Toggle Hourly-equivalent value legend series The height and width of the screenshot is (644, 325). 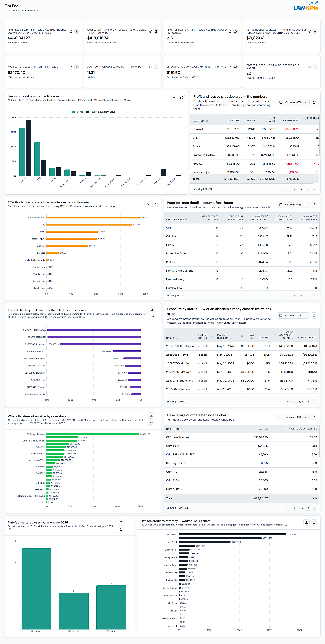click(101, 112)
